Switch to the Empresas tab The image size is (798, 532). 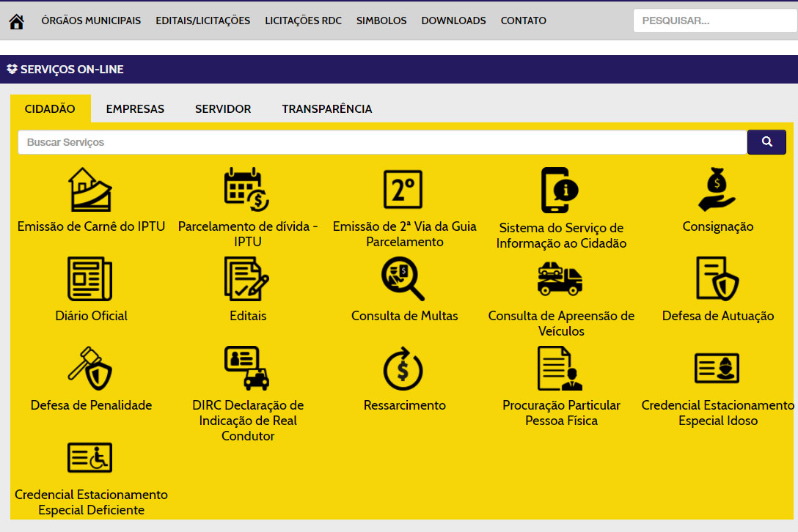[x=135, y=108]
